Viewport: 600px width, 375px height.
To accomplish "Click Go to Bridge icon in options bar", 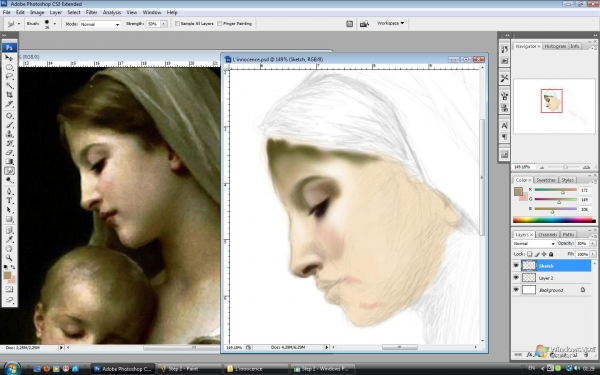I will (x=364, y=24).
